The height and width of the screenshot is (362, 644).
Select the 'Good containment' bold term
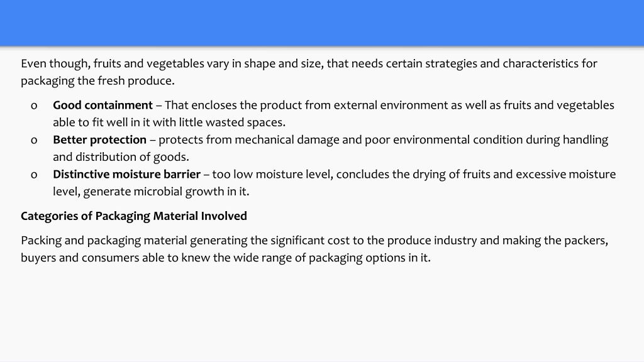103,105
